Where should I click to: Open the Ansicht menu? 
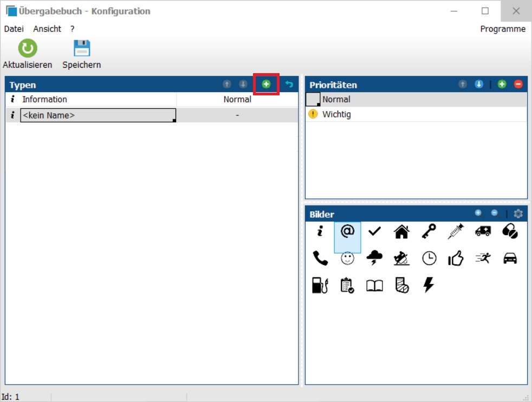coord(47,29)
